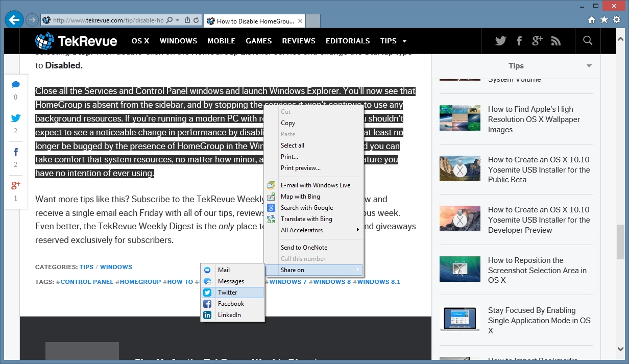Click the browser forward arrow button
629x364 pixels.
pos(32,20)
